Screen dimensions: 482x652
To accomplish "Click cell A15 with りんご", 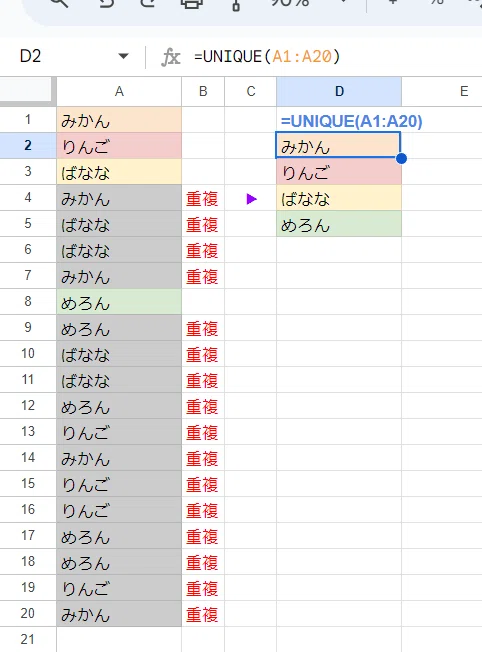I will [119, 483].
